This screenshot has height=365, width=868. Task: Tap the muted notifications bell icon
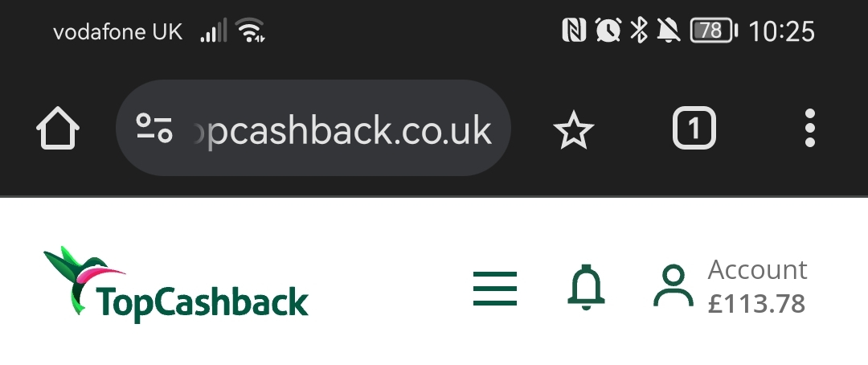(x=669, y=30)
